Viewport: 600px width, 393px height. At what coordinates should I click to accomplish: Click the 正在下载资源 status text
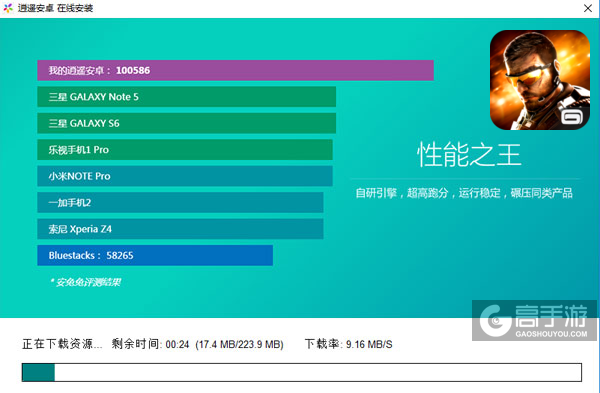click(x=62, y=344)
